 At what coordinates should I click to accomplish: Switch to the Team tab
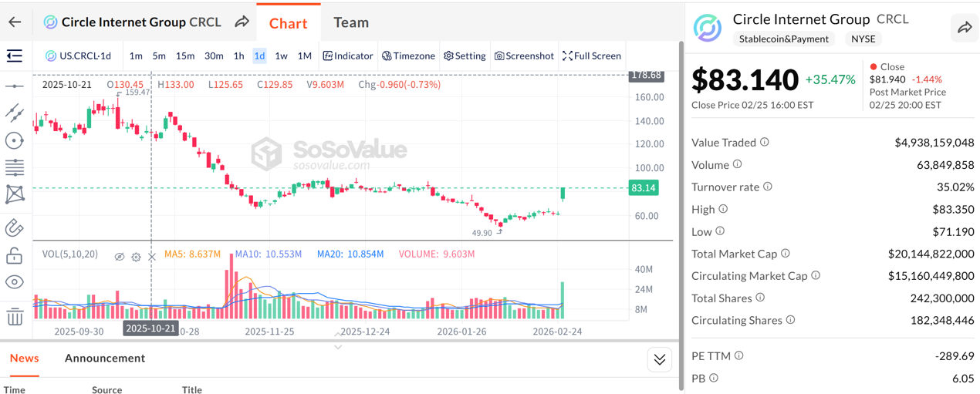pos(351,22)
